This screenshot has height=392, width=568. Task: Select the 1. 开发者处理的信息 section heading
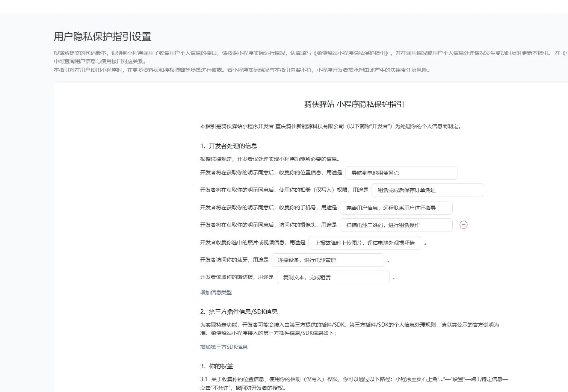pyautogui.click(x=229, y=146)
